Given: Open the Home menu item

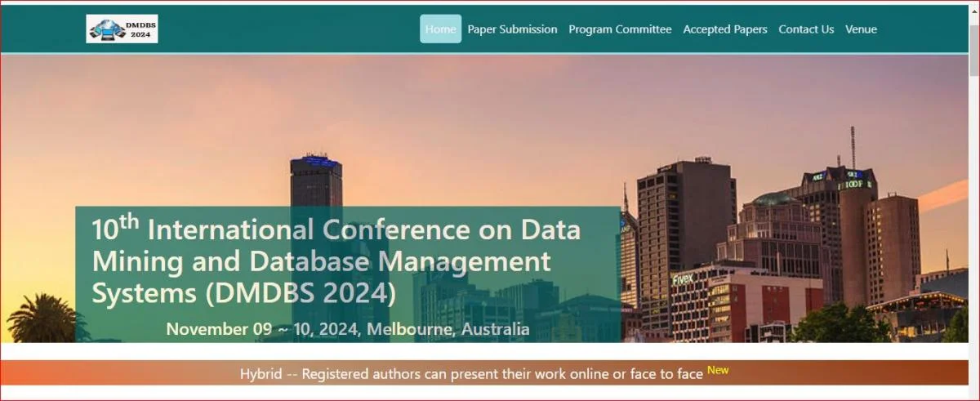Looking at the screenshot, I should [441, 29].
